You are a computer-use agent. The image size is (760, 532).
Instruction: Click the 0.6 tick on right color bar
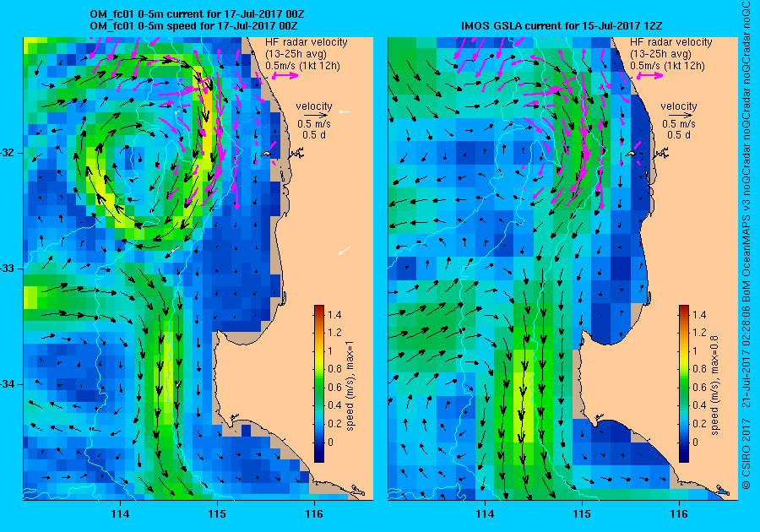699,387
